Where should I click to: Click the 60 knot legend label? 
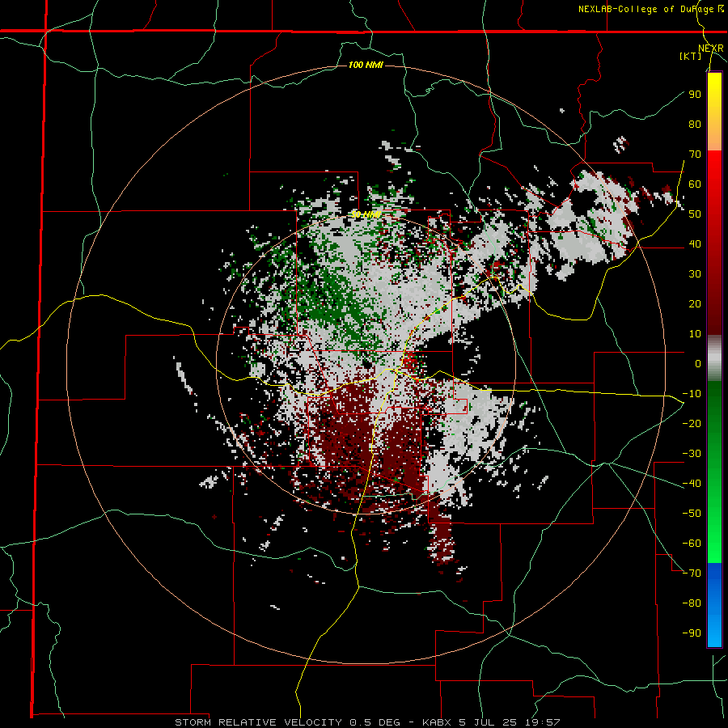[695, 184]
